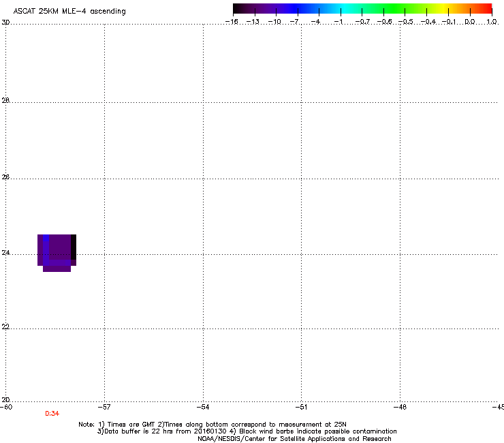The height and width of the screenshot is (443, 504).
Task: Select the longitude -48 axis label
Action: point(400,407)
